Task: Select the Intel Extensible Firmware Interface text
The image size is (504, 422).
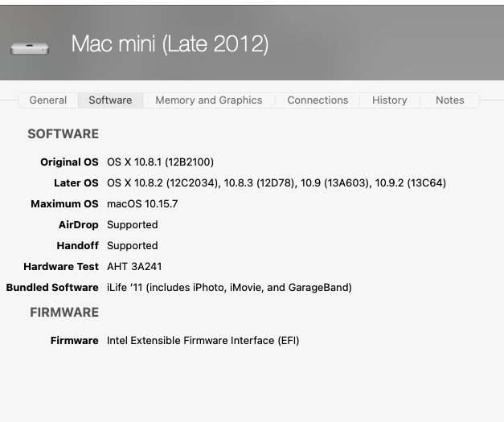Action: (x=203, y=341)
